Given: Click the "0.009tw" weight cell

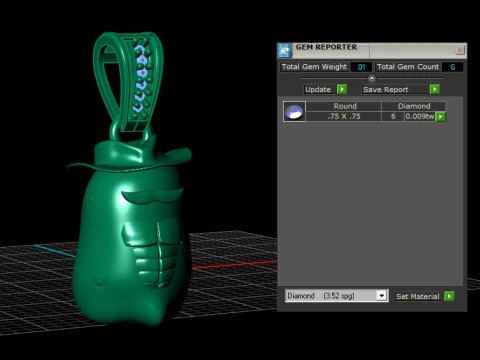Looking at the screenshot, I should pos(420,116).
